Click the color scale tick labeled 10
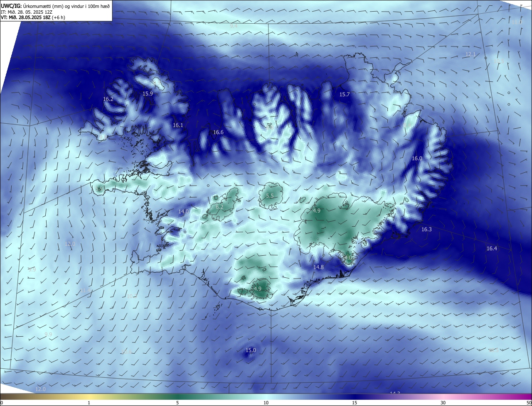Screen dimensions: 532x406 (x=266, y=403)
